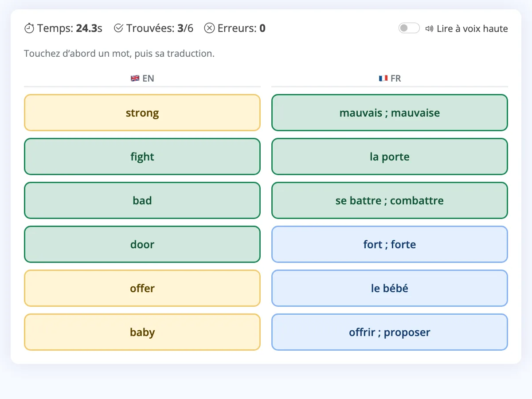The width and height of the screenshot is (532, 399).
Task: Click the matched card 'door'
Action: (x=142, y=244)
